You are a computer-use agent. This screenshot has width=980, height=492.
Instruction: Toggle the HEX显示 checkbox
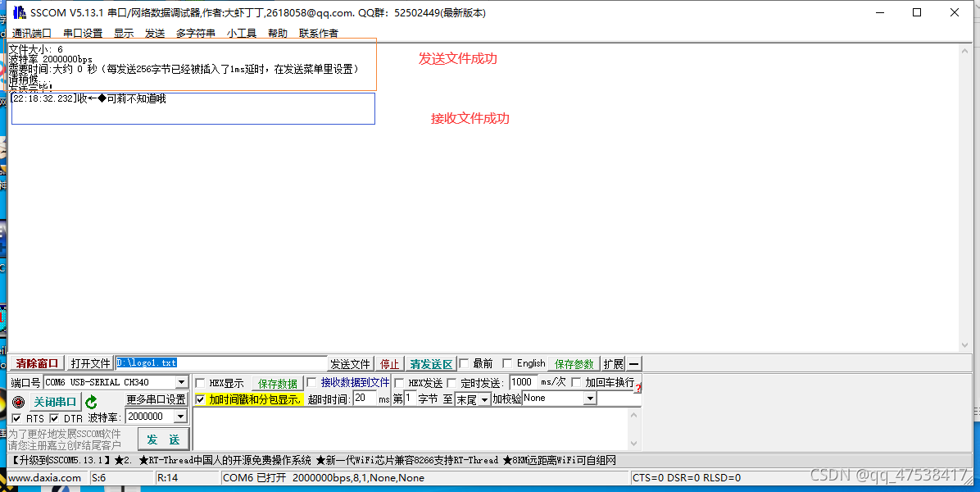(200, 383)
